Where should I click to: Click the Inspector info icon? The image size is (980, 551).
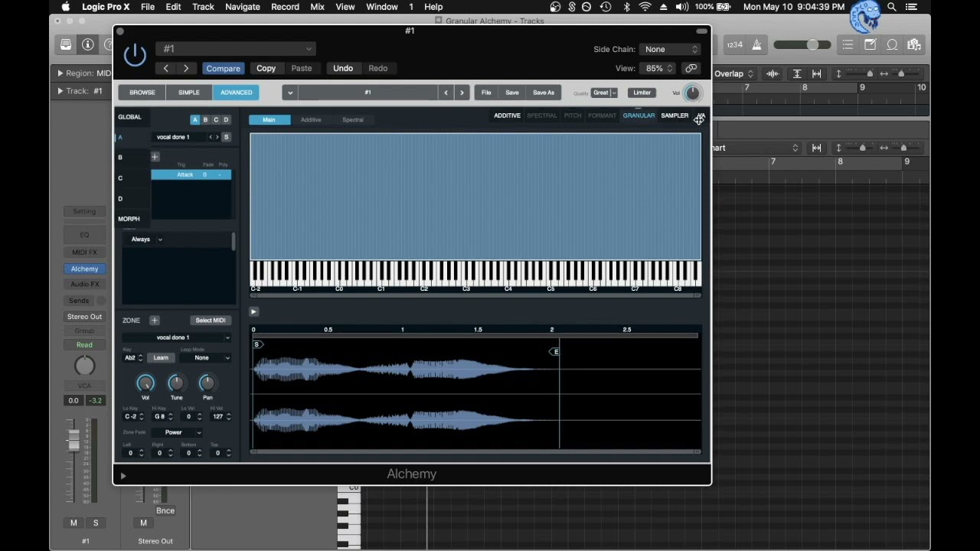[88, 44]
